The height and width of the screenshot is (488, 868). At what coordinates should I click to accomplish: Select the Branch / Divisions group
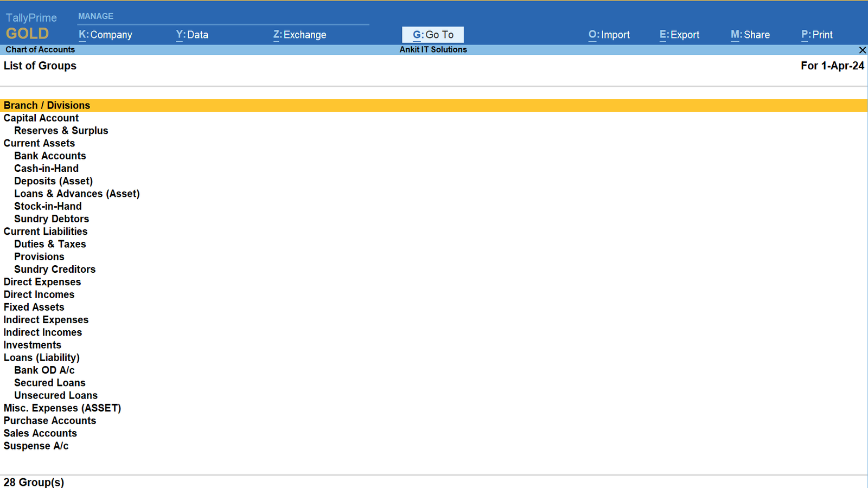[47, 105]
